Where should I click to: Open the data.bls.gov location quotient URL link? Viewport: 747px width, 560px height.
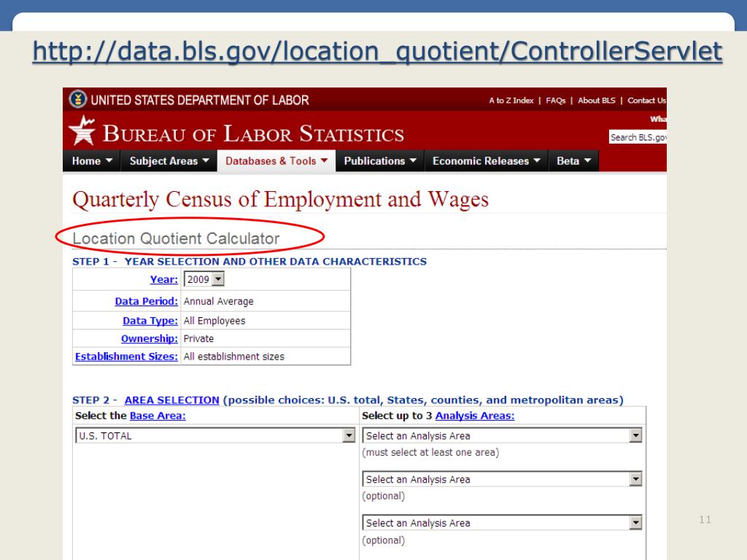tap(377, 52)
